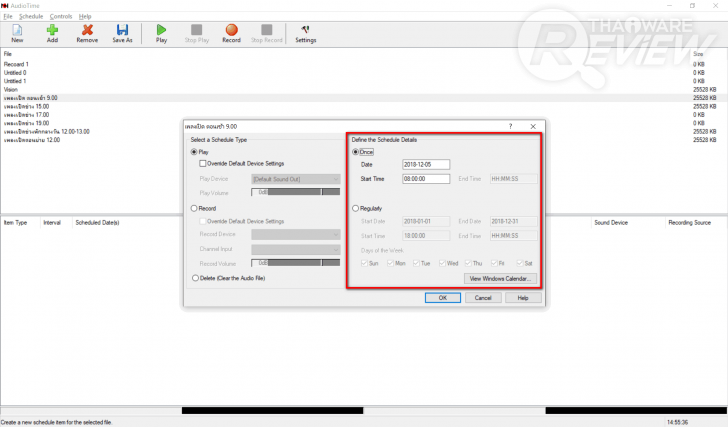Toggle the Wed day checkbox
The height and width of the screenshot is (427, 728).
coord(442,263)
